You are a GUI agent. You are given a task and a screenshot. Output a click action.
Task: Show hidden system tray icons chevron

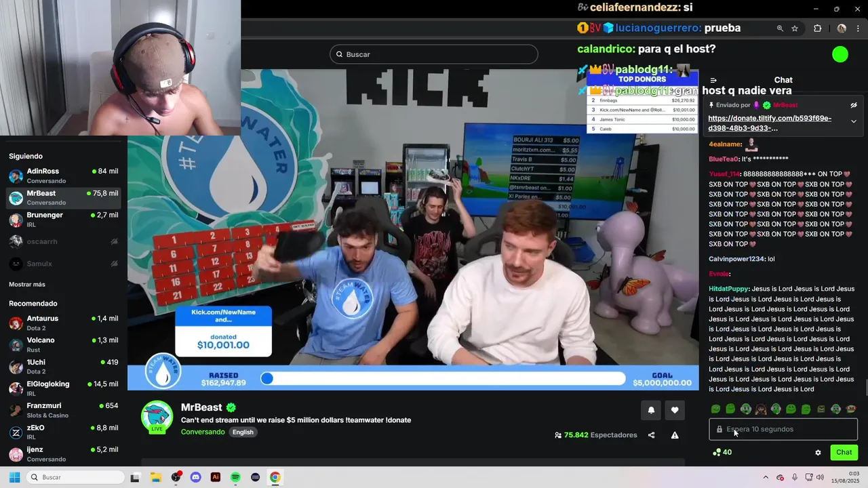[766, 477]
